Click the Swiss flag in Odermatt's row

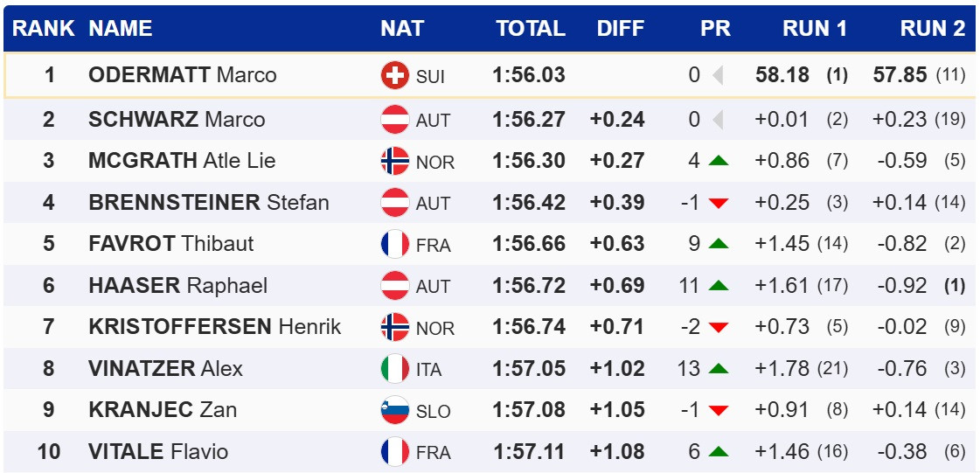tap(395, 75)
